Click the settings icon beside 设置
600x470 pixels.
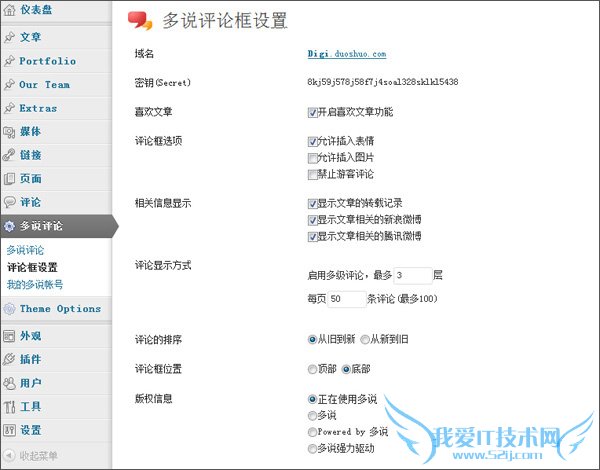(10, 430)
